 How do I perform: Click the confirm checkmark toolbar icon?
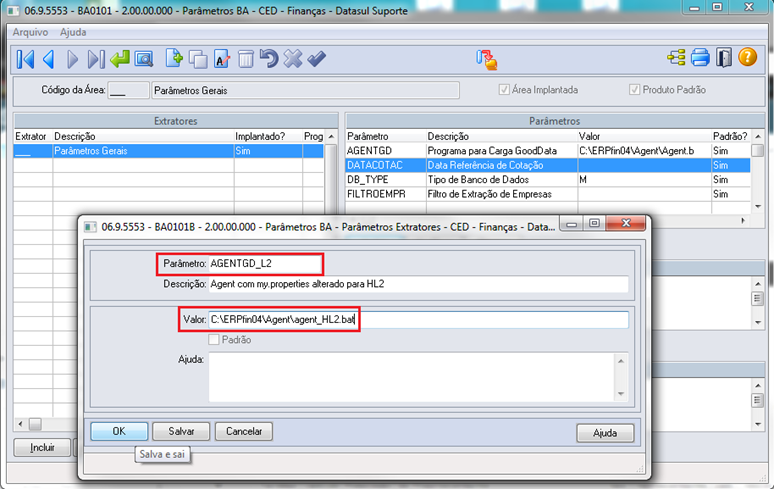pos(316,59)
